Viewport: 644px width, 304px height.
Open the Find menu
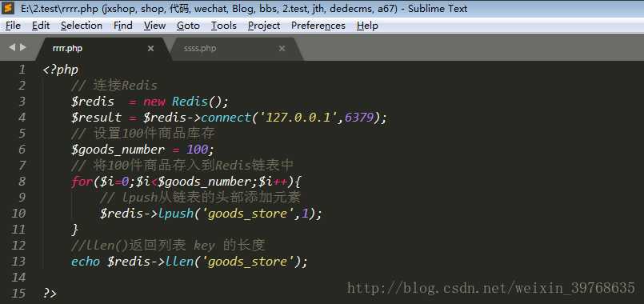coord(123,26)
